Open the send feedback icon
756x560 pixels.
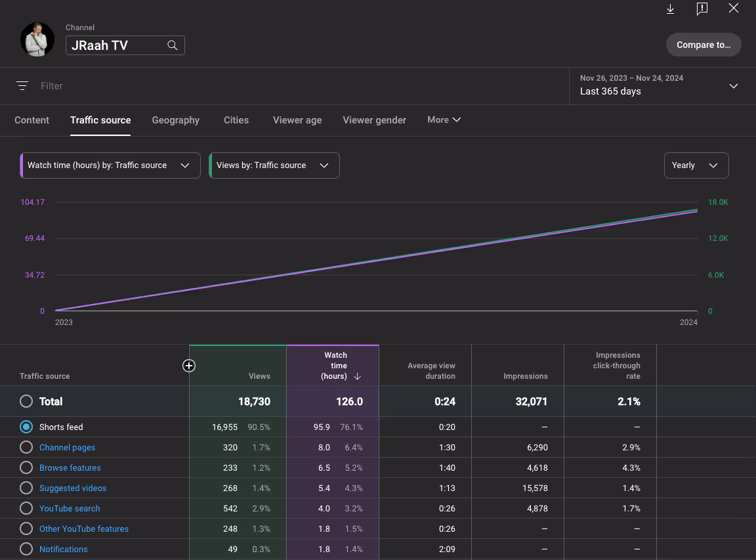click(x=702, y=9)
